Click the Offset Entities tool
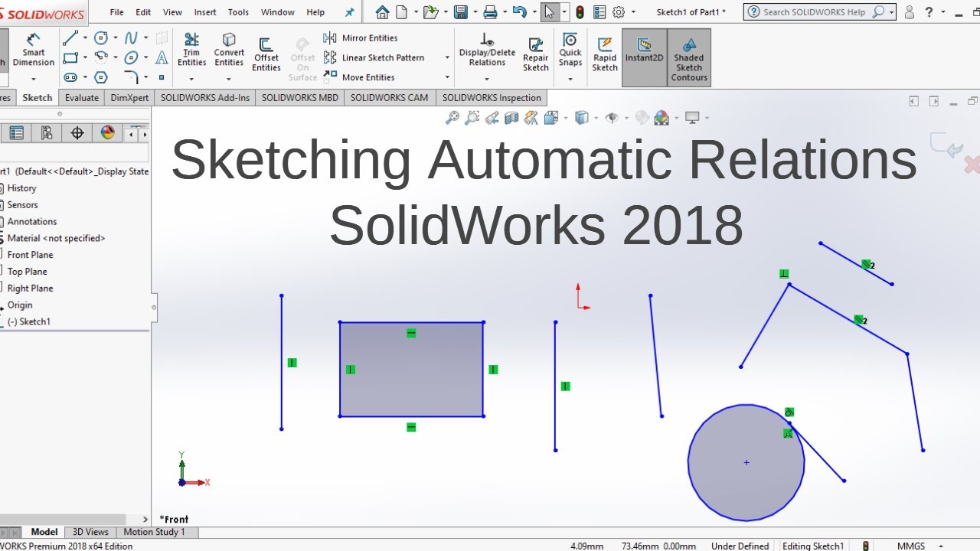 [266, 55]
